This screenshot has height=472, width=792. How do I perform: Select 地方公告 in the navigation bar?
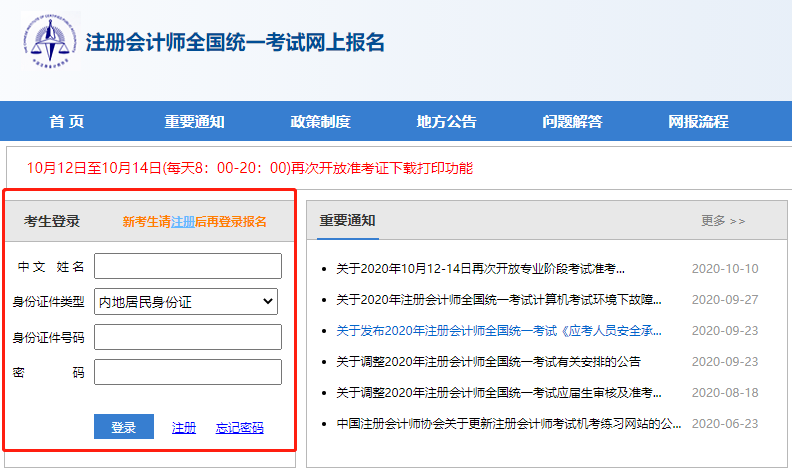point(446,122)
